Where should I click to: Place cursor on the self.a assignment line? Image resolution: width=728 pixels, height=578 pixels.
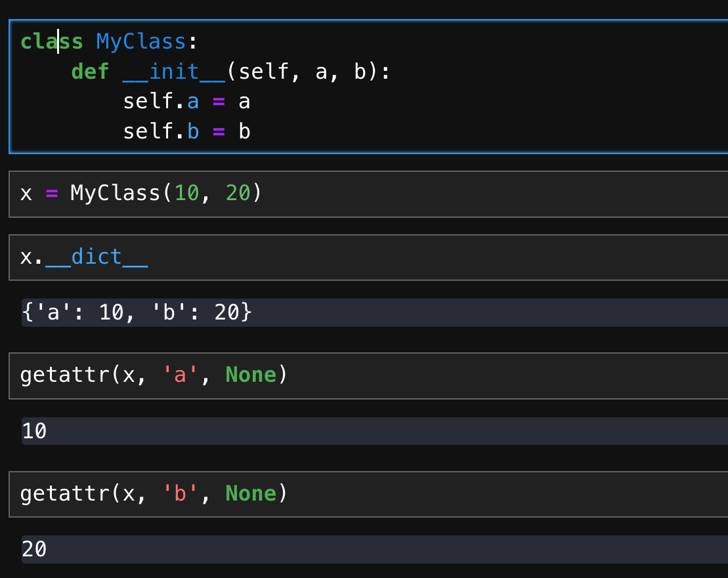187,101
